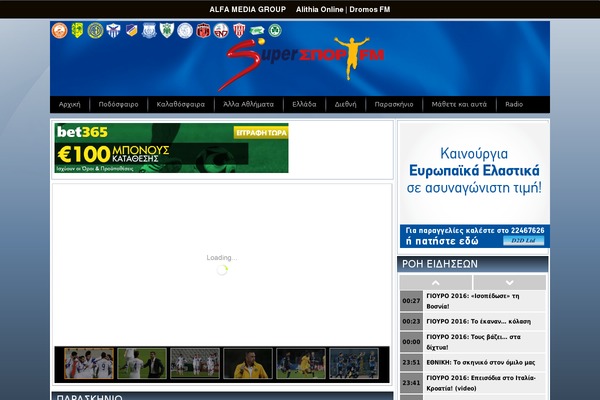
Task: Open the blue and yellow shield crest
Action: point(131,30)
